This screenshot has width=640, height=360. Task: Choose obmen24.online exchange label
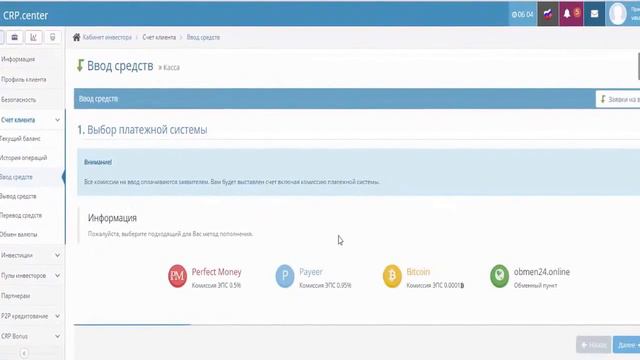542,272
